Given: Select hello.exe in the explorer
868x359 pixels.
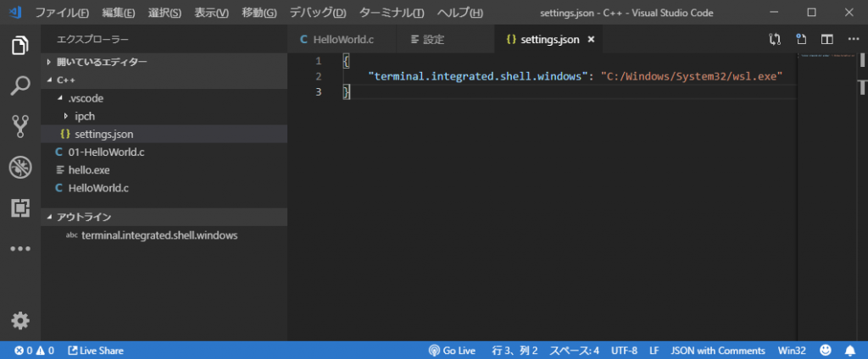Looking at the screenshot, I should tap(164, 170).
